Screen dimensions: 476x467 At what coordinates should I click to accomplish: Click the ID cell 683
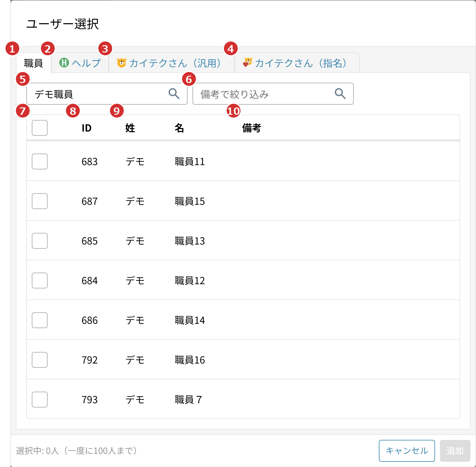point(90,161)
